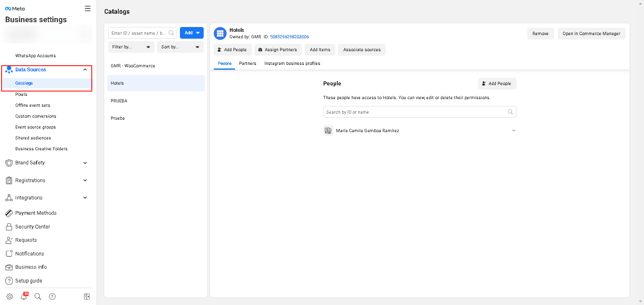Image resolution: width=644 pixels, height=305 pixels.
Task: Click the María Camila Gamboa Ramírez name
Action: pos(367,131)
